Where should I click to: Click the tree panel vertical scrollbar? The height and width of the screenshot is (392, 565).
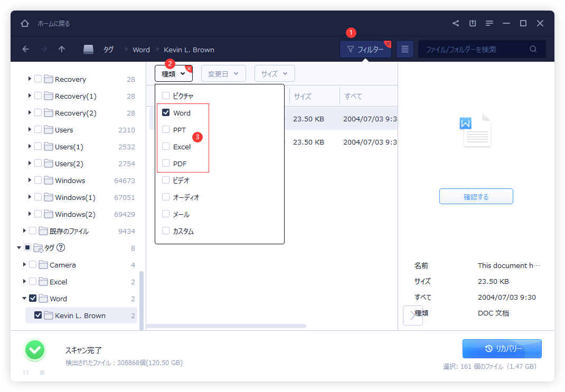pyautogui.click(x=142, y=300)
